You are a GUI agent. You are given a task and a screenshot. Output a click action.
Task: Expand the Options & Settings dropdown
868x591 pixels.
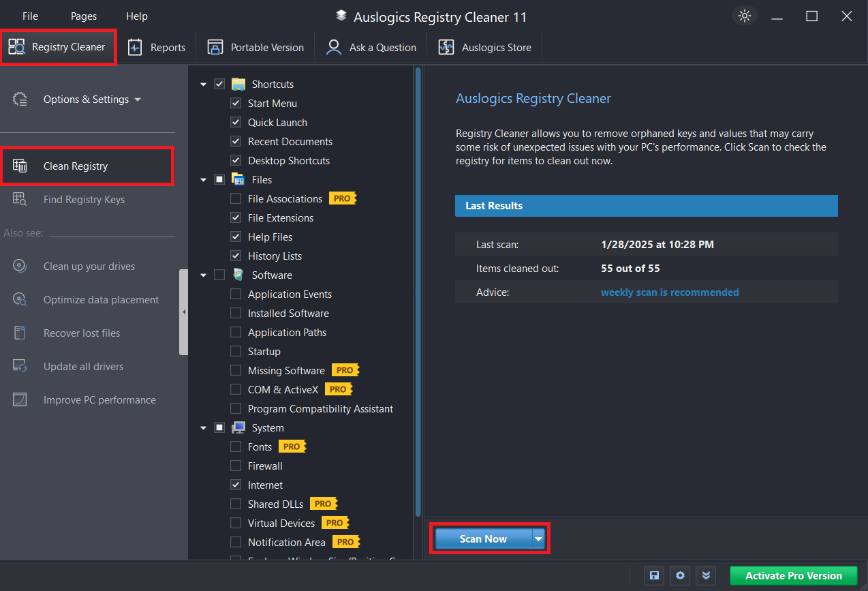138,100
